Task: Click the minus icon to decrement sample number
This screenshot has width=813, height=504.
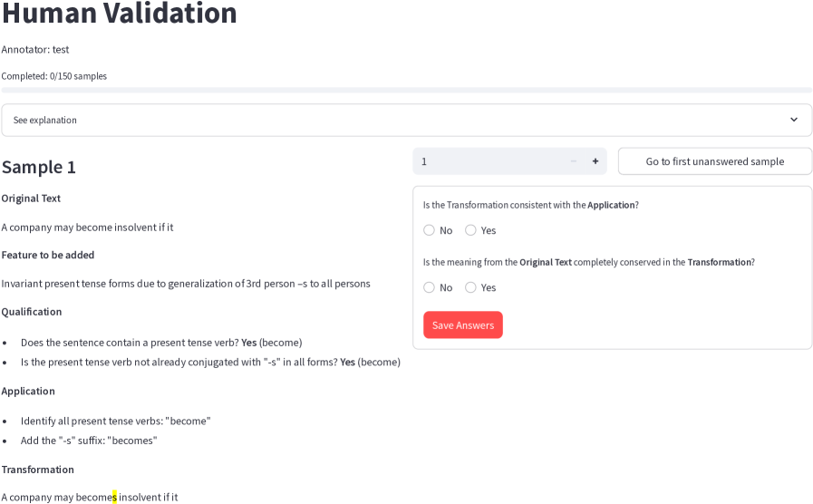Action: pos(573,161)
